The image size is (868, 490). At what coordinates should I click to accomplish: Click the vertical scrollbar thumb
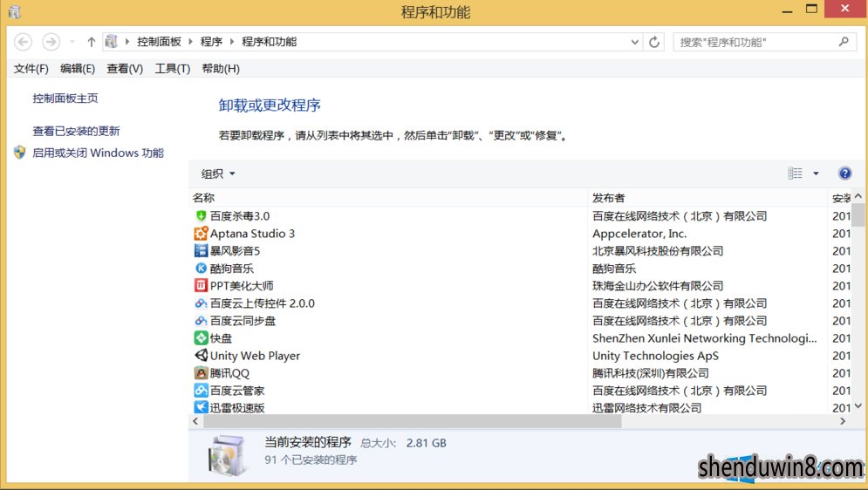tap(858, 215)
